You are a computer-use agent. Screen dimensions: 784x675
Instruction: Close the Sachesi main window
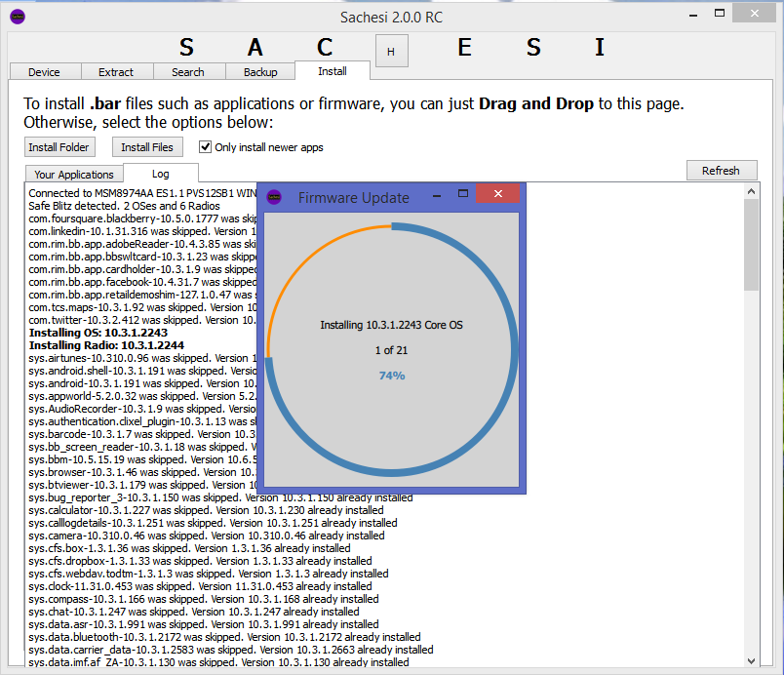click(755, 13)
